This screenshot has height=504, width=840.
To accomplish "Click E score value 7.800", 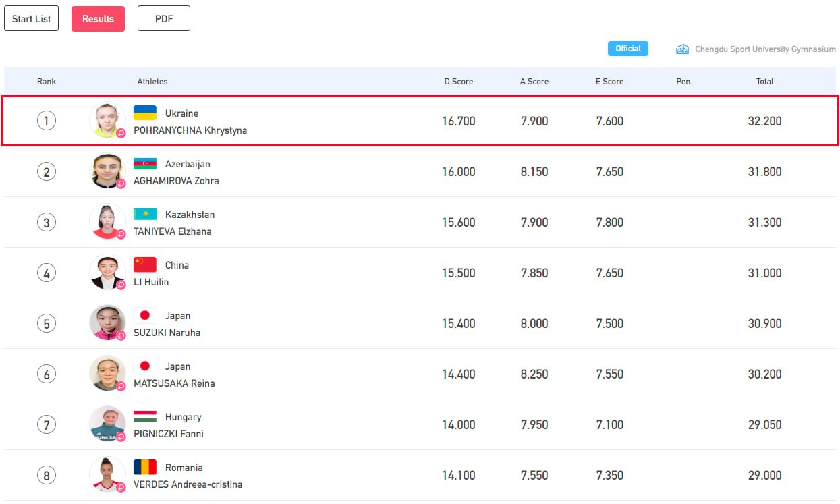I will coord(610,223).
